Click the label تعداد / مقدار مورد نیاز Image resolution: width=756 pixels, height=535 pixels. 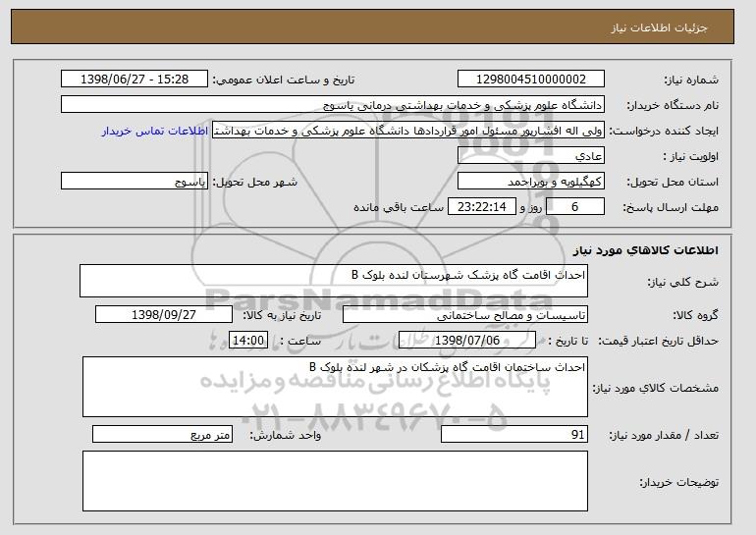(664, 435)
